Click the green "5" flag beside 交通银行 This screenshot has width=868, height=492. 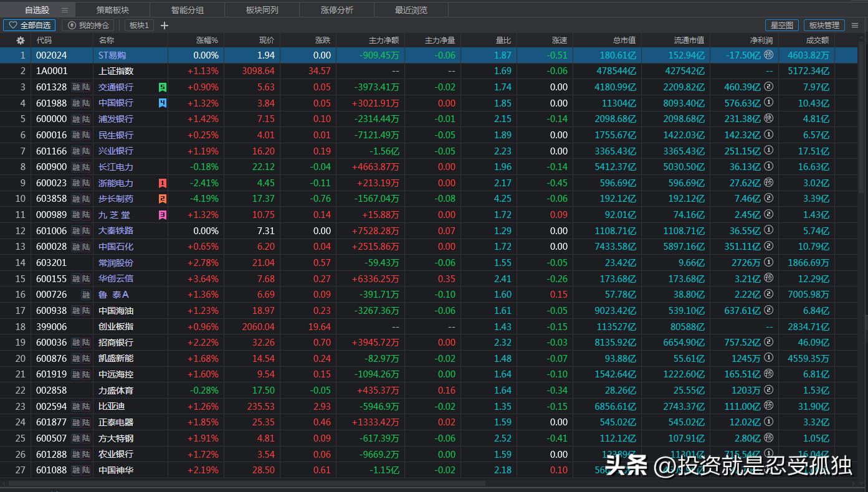click(162, 87)
